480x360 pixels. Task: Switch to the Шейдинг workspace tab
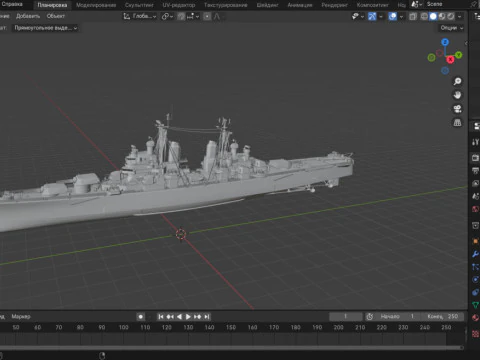click(267, 5)
